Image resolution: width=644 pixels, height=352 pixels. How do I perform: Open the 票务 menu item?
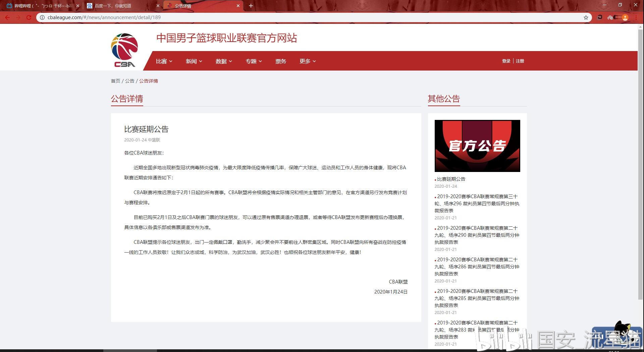(x=280, y=61)
